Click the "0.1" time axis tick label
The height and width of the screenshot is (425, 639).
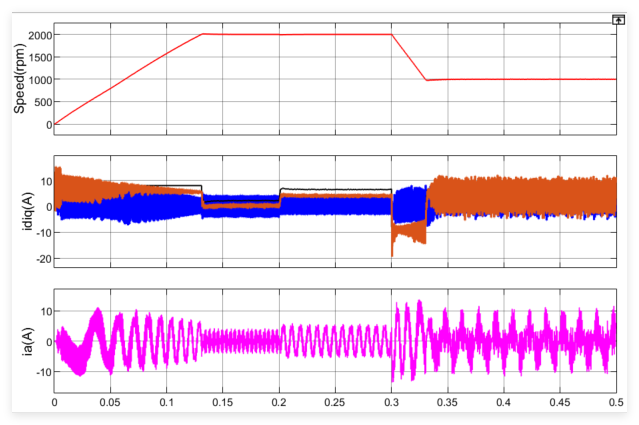point(166,403)
